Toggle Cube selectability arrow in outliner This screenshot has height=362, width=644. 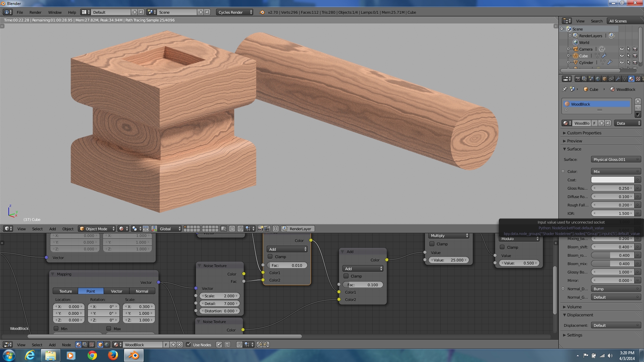(x=629, y=56)
